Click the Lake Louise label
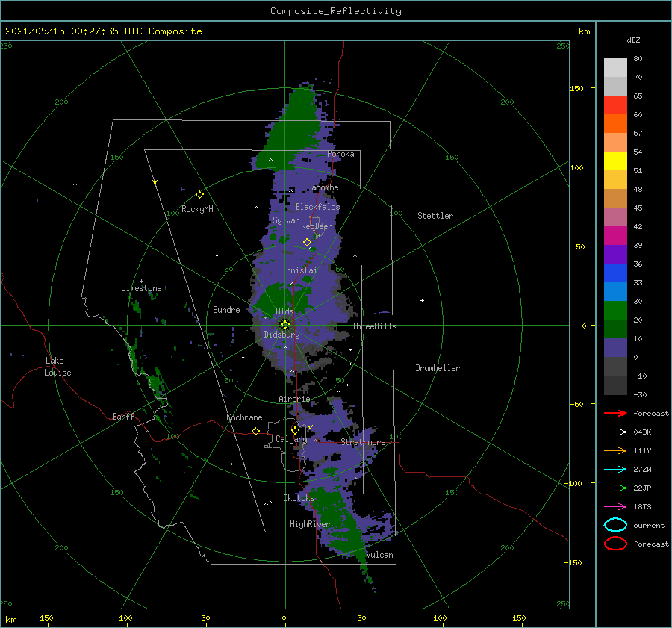Image resolution: width=672 pixels, height=628 pixels. point(57,367)
